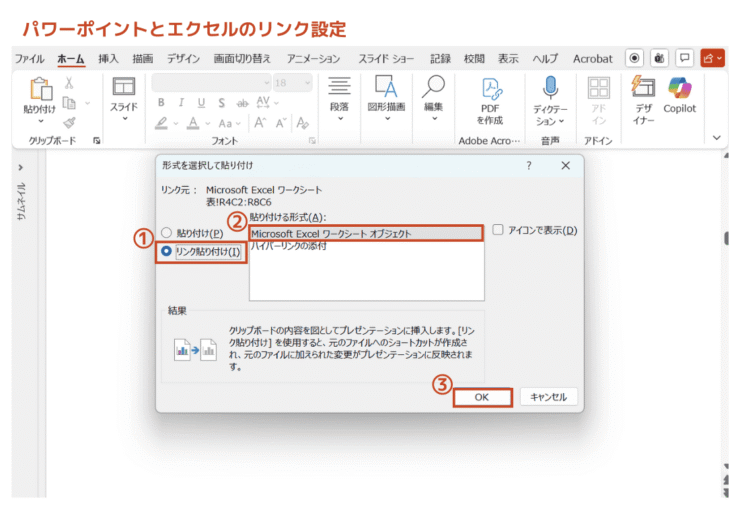Click the Copy icon in clipboard group
Viewport: 740px width, 505px height.
[69, 103]
